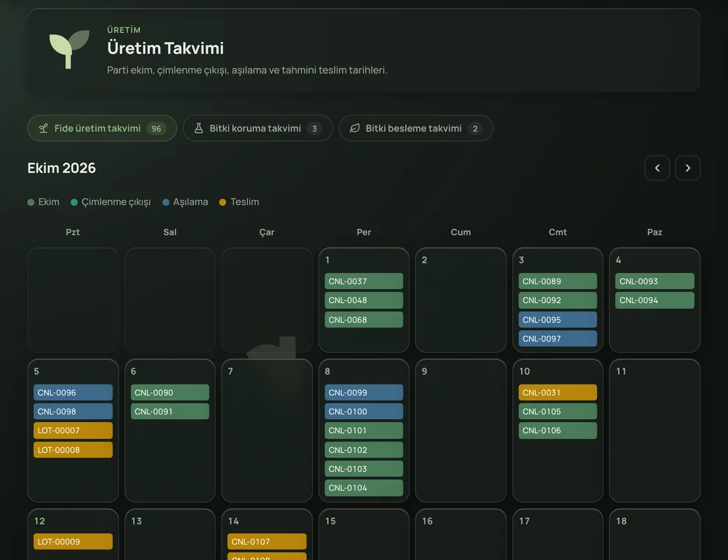
Task: Click the teal Çimlenme çıkışı legend dot
Action: point(73,202)
